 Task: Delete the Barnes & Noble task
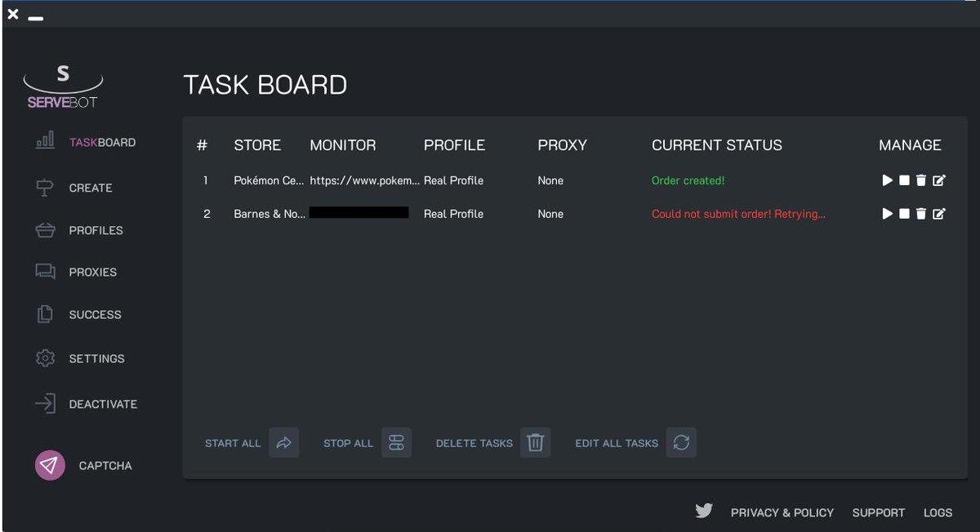(x=921, y=214)
